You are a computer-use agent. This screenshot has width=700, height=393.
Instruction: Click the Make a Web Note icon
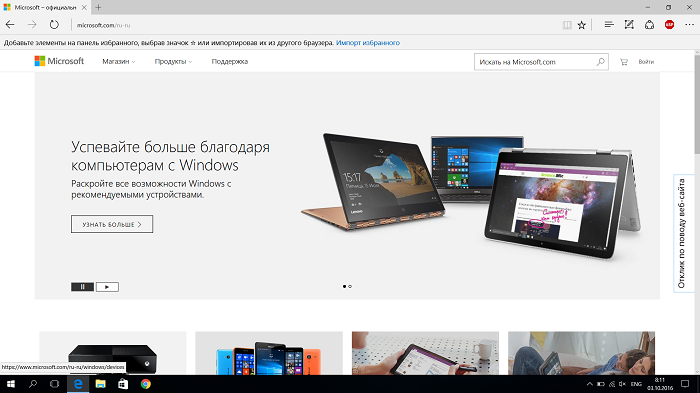(x=629, y=25)
